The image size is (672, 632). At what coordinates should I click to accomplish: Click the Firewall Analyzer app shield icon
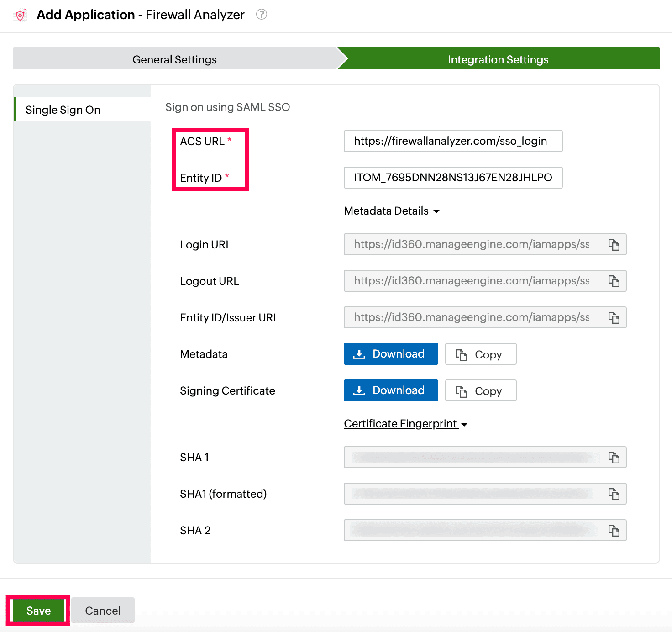pyautogui.click(x=21, y=15)
